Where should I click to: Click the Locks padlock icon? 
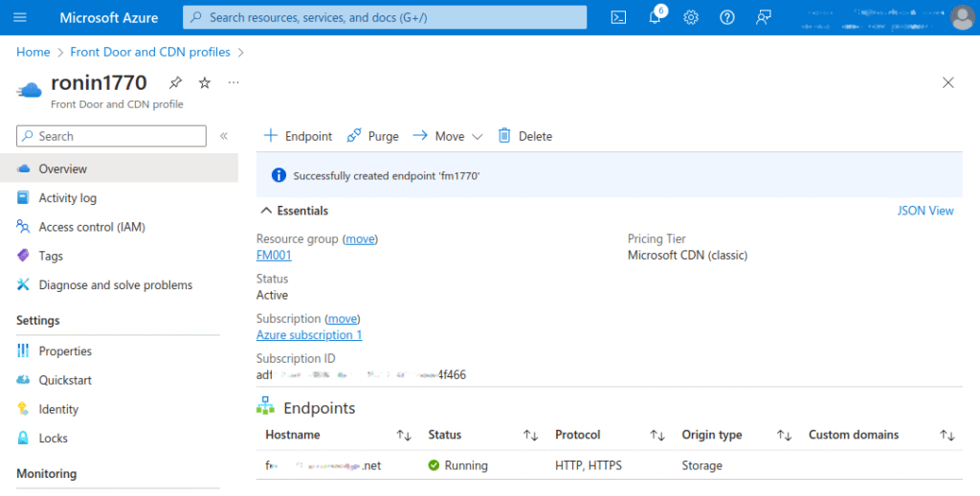click(x=23, y=438)
